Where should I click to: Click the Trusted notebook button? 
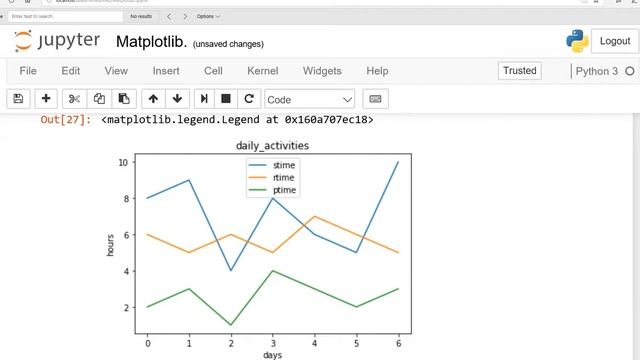click(x=520, y=71)
